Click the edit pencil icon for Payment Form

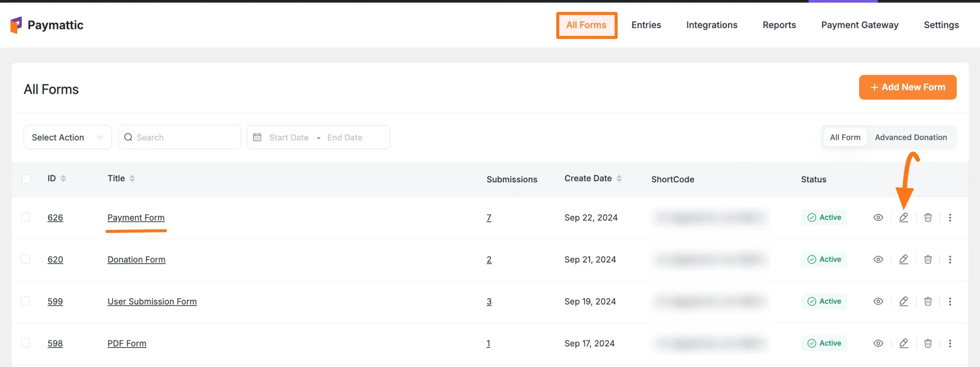point(903,218)
